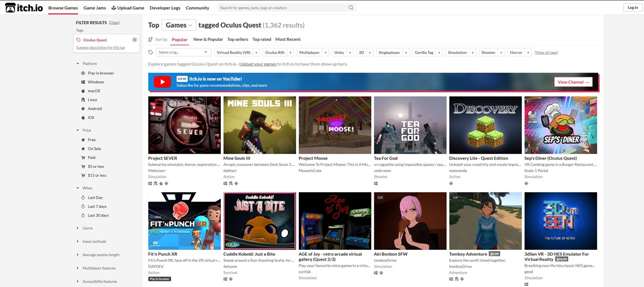Screen dimensions: 644x287
Task: Click the YouTube logo in the banner
Action: pyautogui.click(x=162, y=82)
